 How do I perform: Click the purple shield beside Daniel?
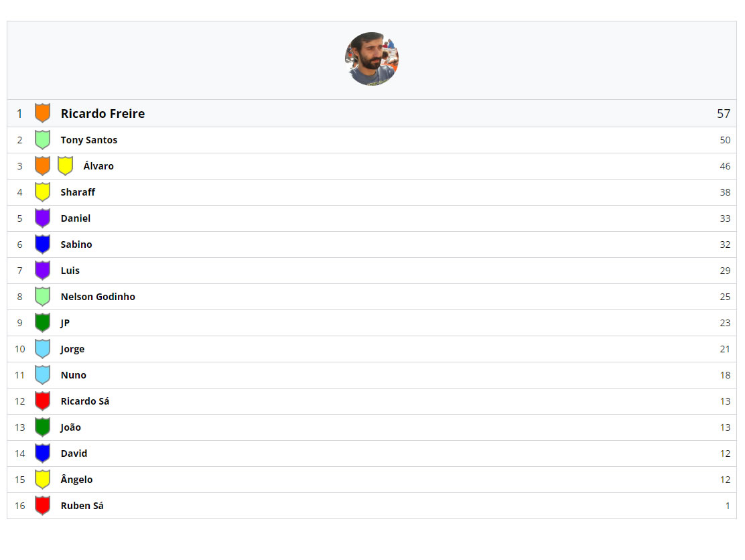click(42, 218)
